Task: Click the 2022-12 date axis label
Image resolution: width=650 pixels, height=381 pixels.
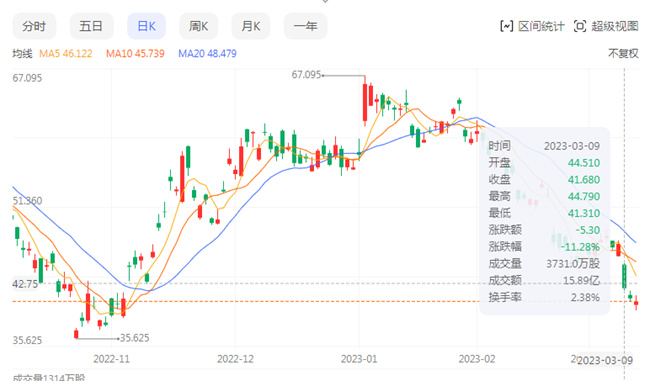Action: point(235,359)
